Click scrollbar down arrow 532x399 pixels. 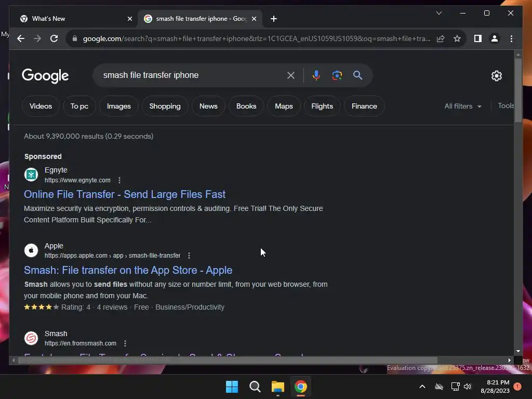518,352
